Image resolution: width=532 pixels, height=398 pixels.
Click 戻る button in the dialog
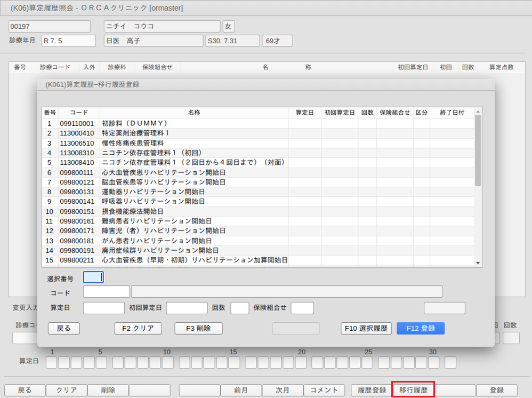(63, 329)
